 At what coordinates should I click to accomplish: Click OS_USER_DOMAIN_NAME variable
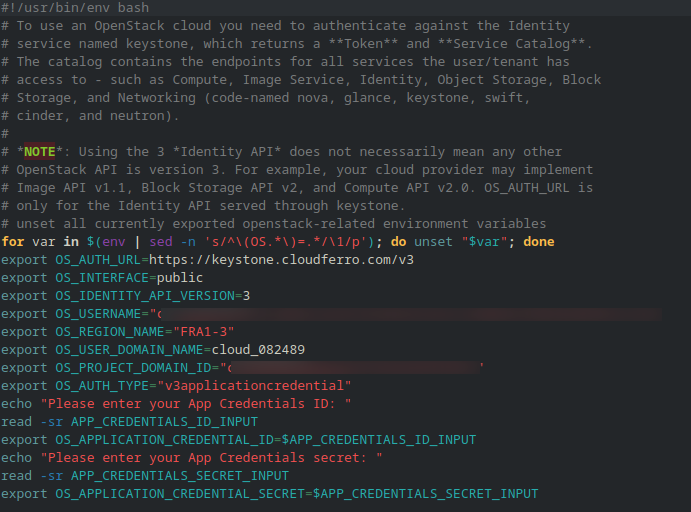click(x=130, y=350)
